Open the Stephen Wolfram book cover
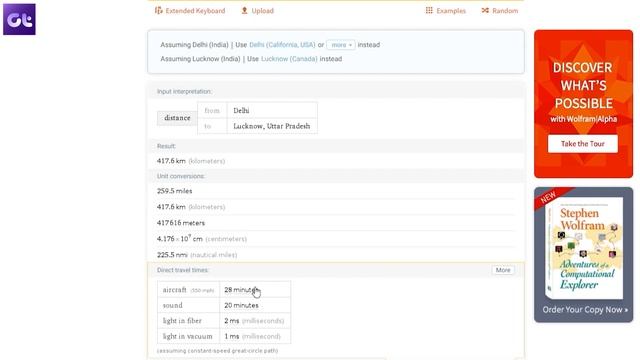 (584, 248)
